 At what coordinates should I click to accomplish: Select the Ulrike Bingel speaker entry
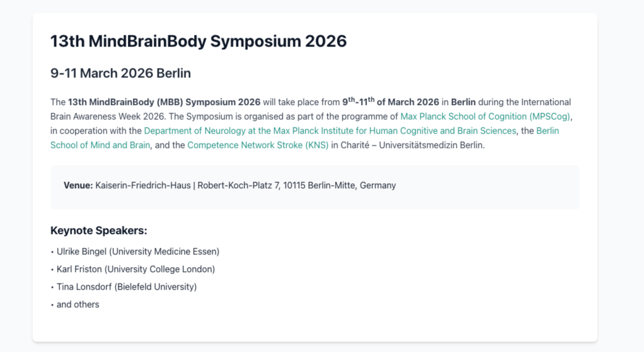[137, 252]
